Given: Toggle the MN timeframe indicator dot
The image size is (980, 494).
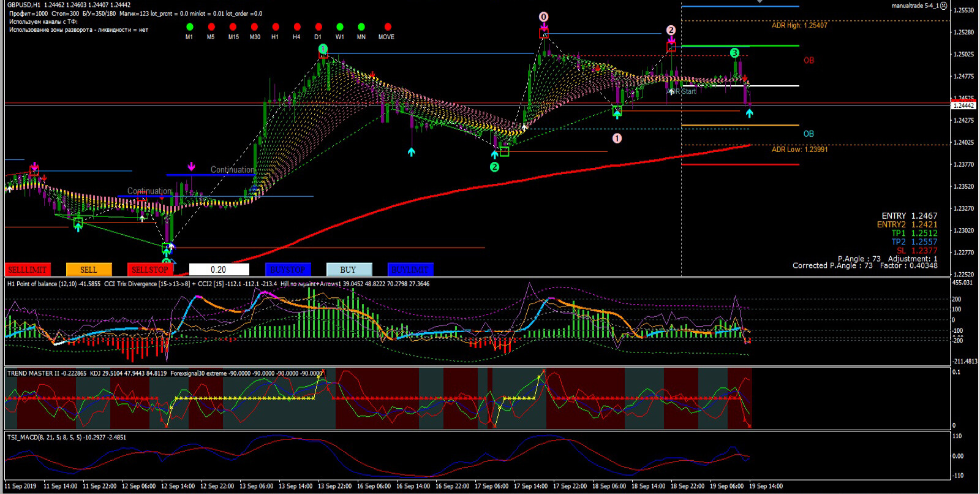Looking at the screenshot, I should (x=361, y=26).
